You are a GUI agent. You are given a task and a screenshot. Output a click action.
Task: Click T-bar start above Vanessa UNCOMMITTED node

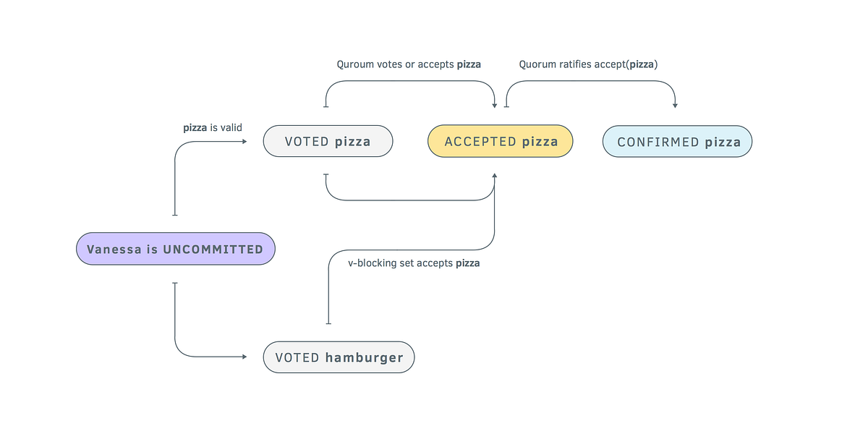coord(175,216)
